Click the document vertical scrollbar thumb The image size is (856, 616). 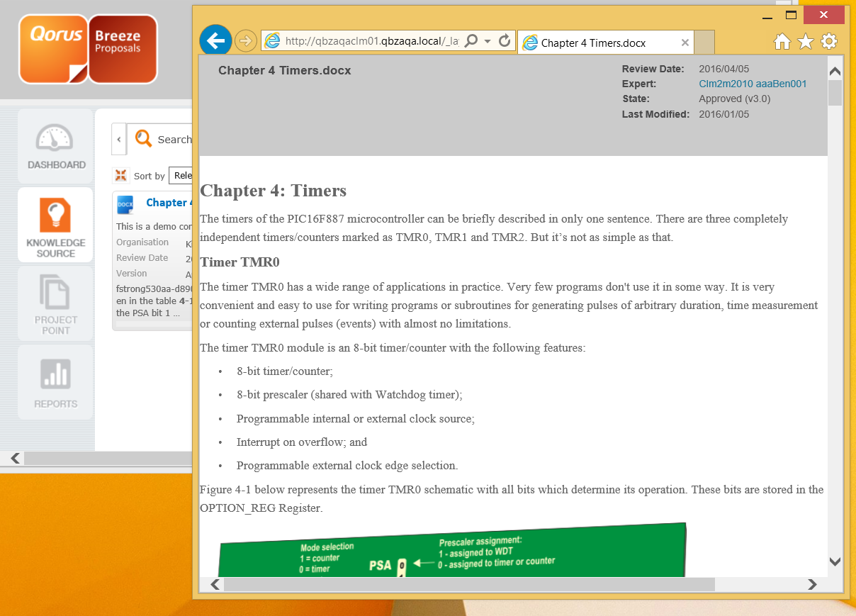pos(835,93)
